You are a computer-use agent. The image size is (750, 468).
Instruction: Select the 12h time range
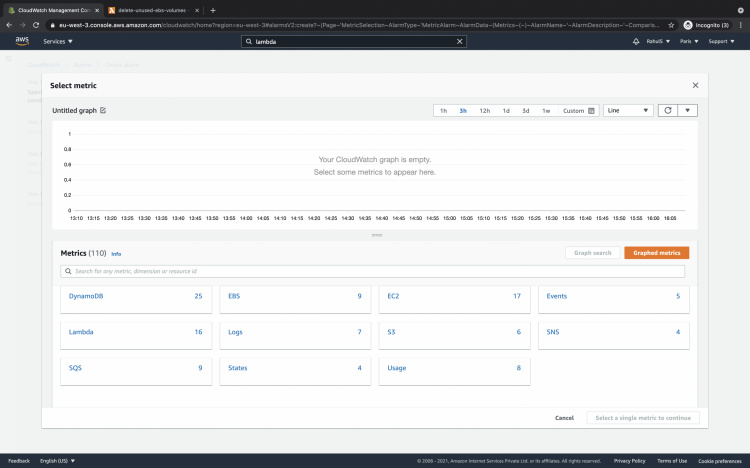484,111
